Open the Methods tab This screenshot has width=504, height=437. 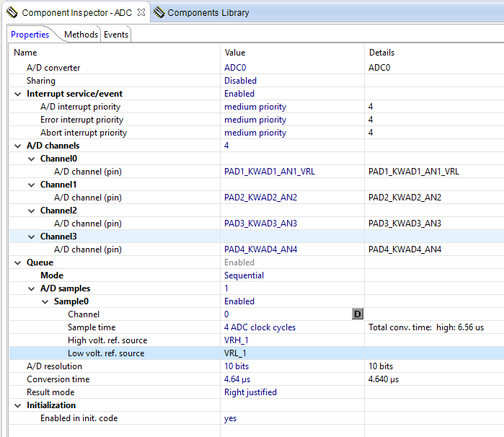[x=81, y=35]
